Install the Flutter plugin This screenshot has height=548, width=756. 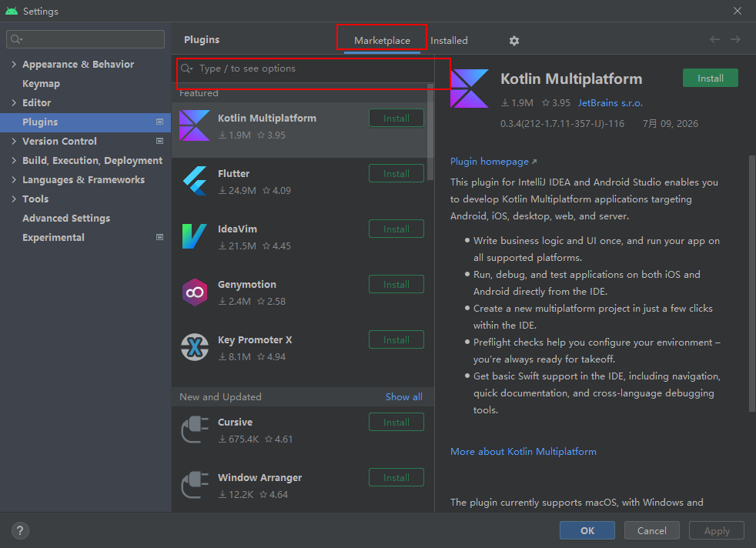coord(396,173)
